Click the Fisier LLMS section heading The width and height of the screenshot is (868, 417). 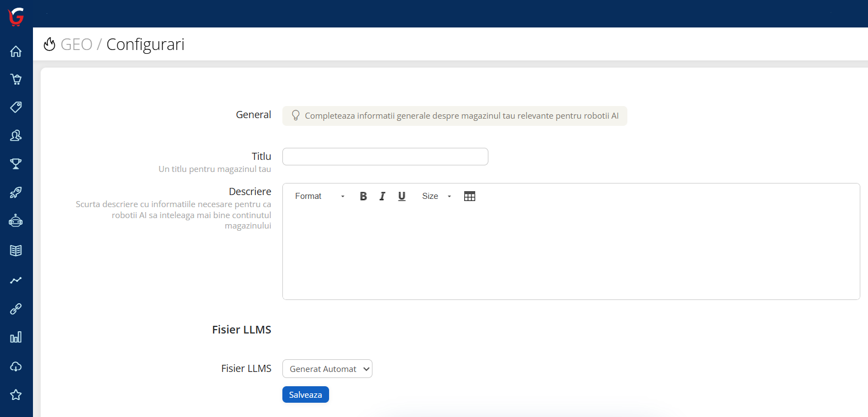pyautogui.click(x=242, y=330)
